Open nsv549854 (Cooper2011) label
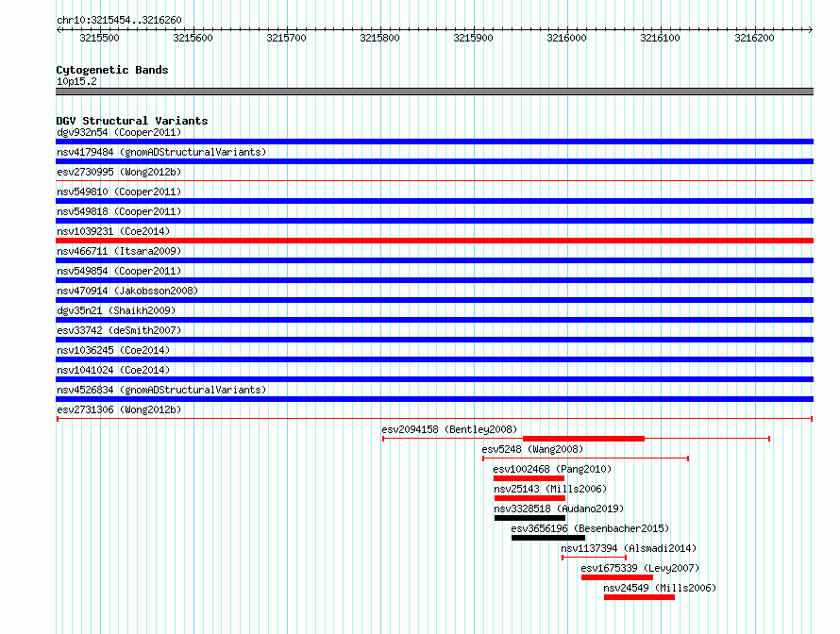Viewport: 840px width, 634px height. [119, 271]
